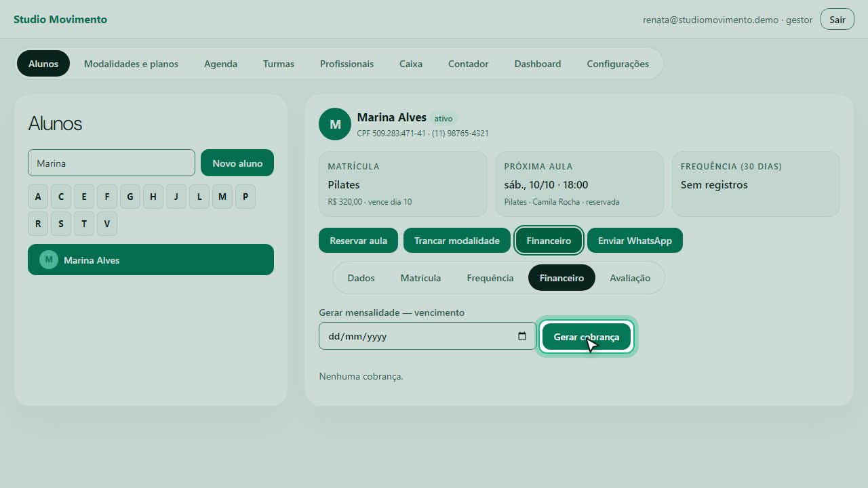Go to the Dashboard tab

(538, 64)
